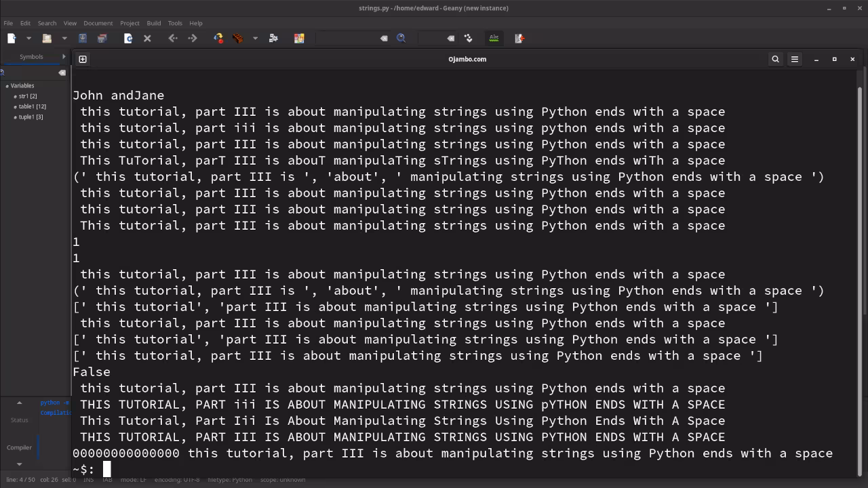Close the current file with X icon

pyautogui.click(x=147, y=39)
